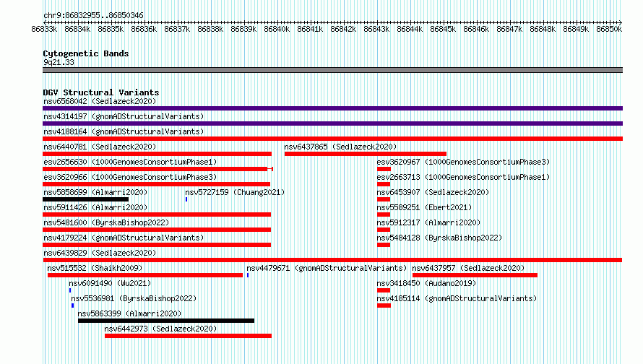Image resolution: width=643 pixels, height=364 pixels.
Task: Click the 86833k ruler position
Action: [x=44, y=29]
